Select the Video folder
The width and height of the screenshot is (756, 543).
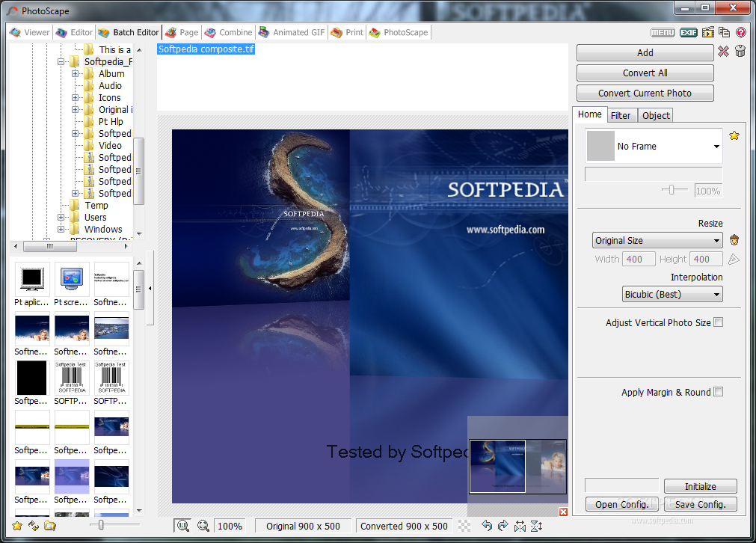(110, 146)
